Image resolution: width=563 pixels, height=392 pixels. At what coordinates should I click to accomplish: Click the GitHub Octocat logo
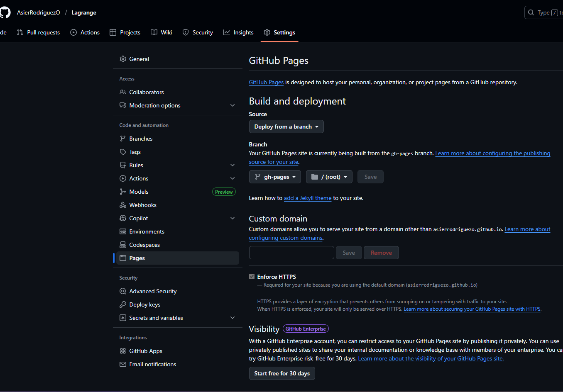[5, 12]
